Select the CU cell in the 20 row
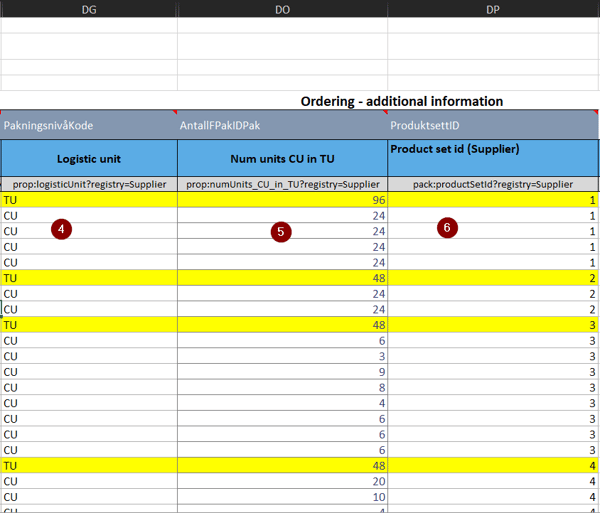Screen dimensions: 600x513 [89, 481]
